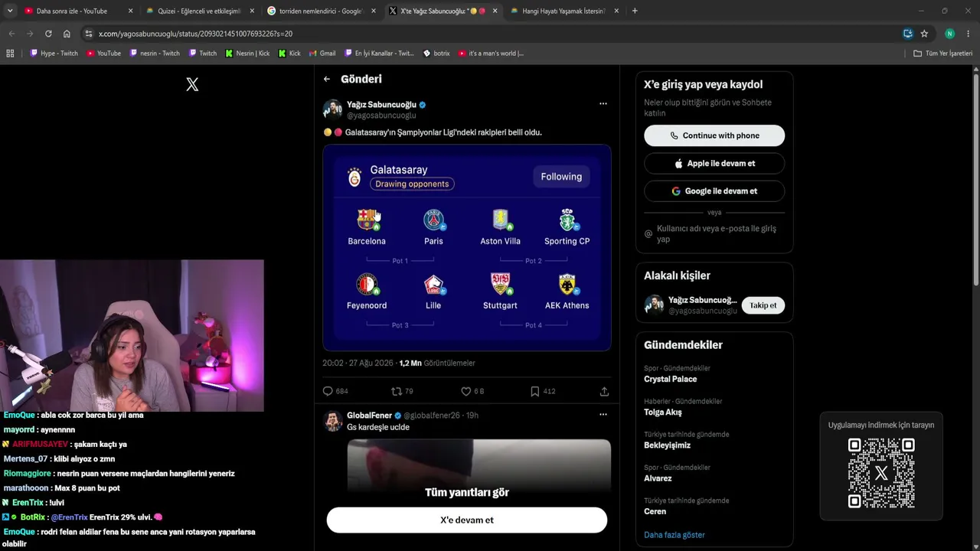The image size is (980, 551).
Task: Switch to the Hangi Hayatı Yaşamak İstersin tab
Action: [563, 11]
